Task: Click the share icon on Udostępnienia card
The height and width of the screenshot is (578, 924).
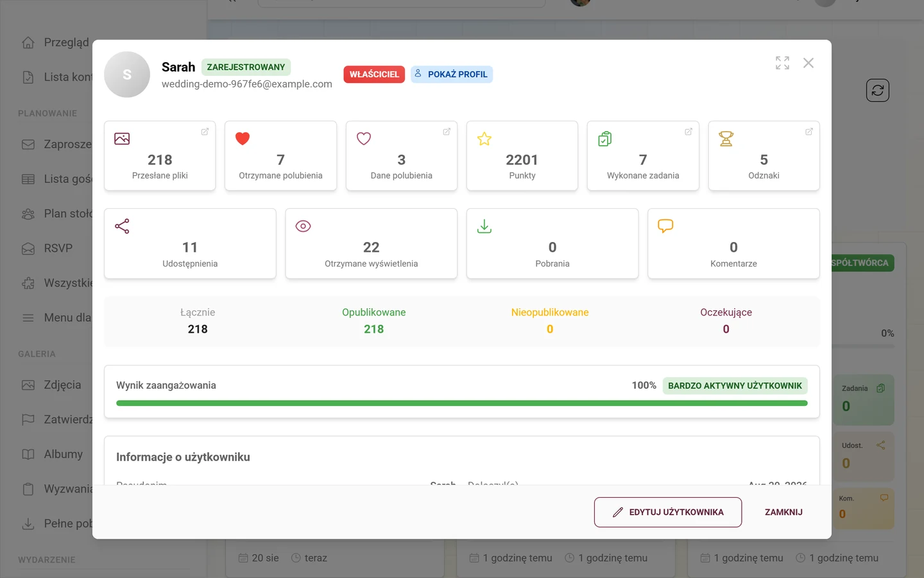Action: (x=122, y=226)
